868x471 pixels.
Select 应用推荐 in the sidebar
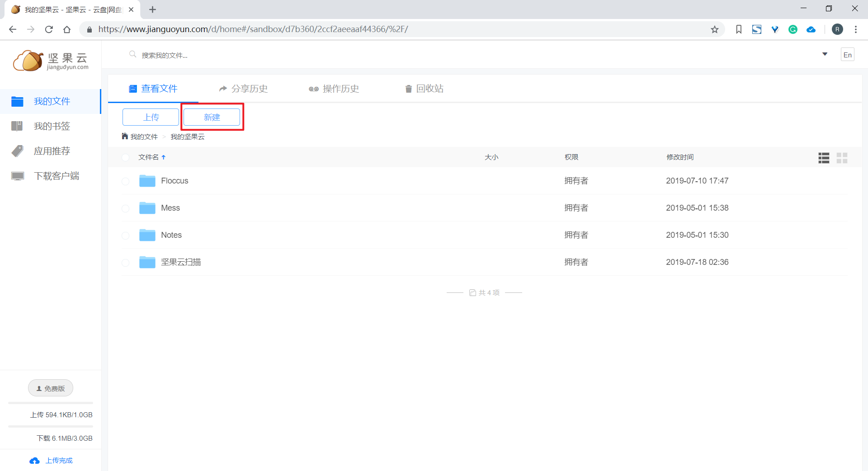pyautogui.click(x=52, y=151)
